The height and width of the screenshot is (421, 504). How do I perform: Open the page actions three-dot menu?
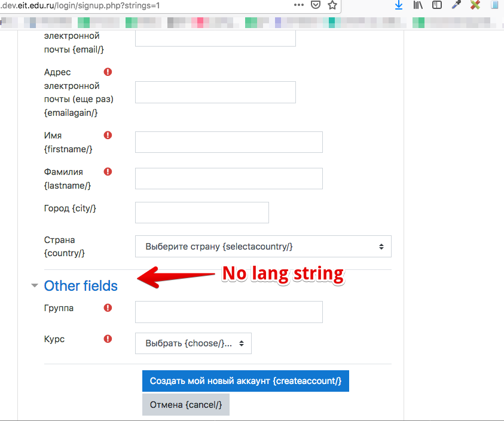click(x=298, y=5)
